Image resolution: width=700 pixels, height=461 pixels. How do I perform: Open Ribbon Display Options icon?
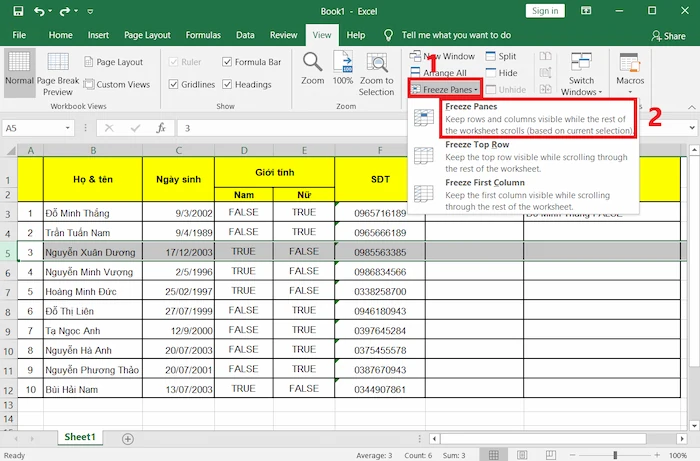click(x=586, y=11)
